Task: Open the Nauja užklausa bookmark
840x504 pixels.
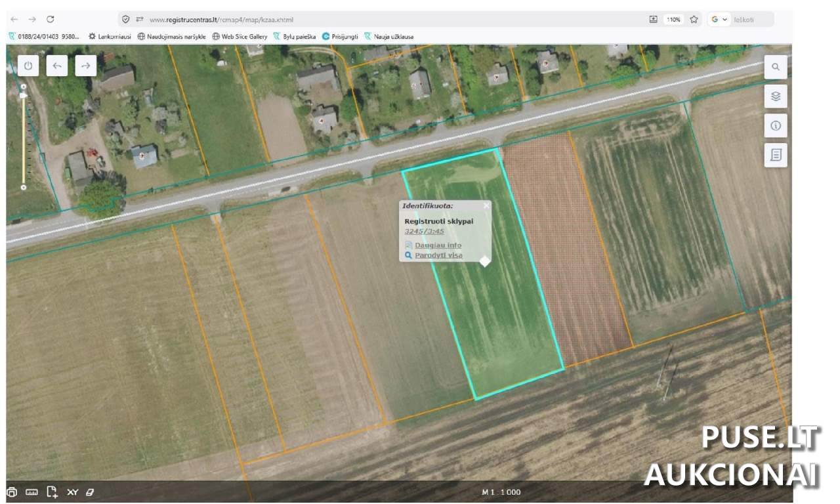Action: tap(389, 37)
